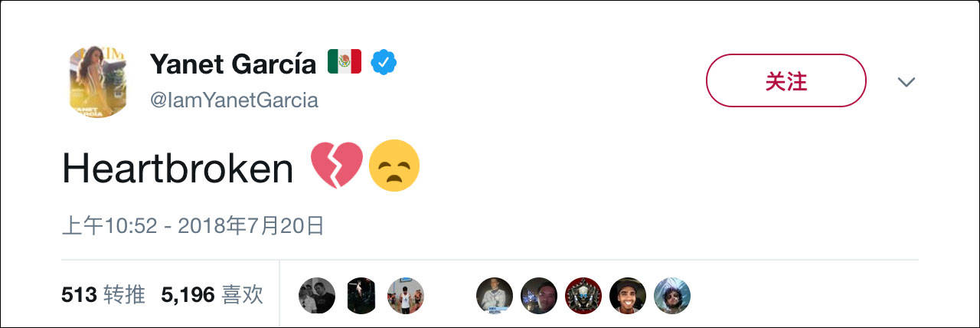Click the Heartbroken tweet text
Screen dimensions: 980x328
click(x=178, y=169)
